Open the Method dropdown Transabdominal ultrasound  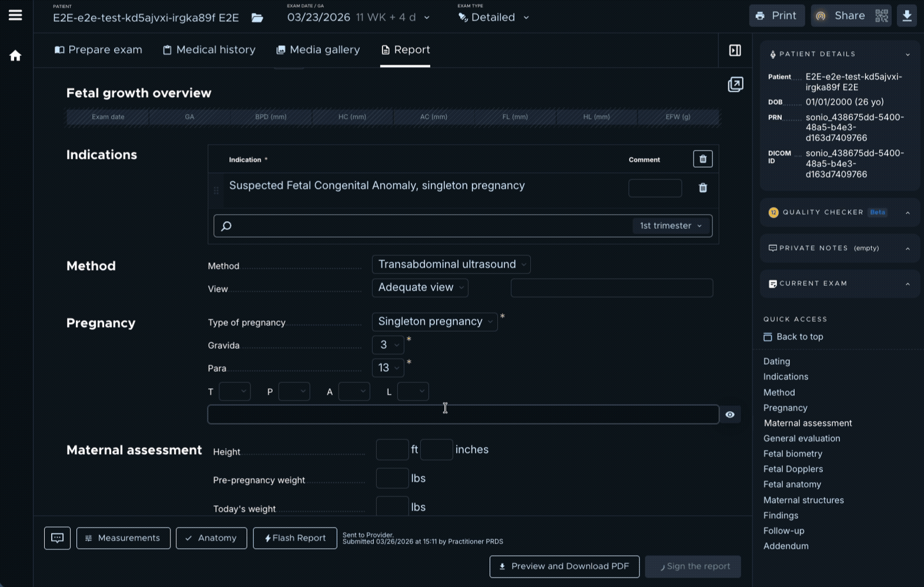pyautogui.click(x=451, y=265)
